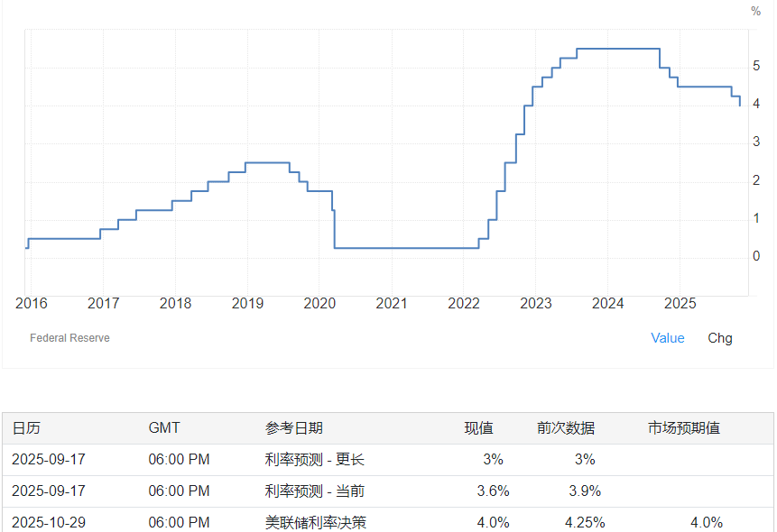Click the 现值 column header
This screenshot has width=777, height=532.
478,428
